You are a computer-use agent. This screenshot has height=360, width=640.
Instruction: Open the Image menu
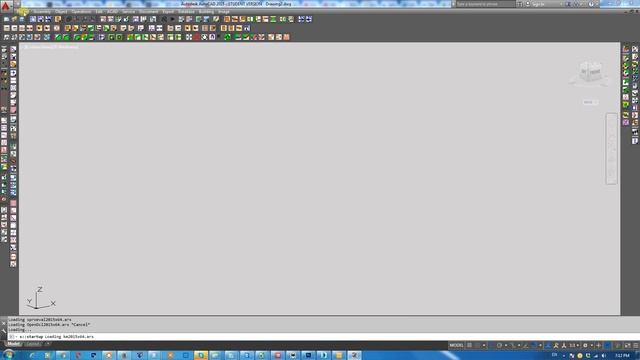tap(224, 12)
